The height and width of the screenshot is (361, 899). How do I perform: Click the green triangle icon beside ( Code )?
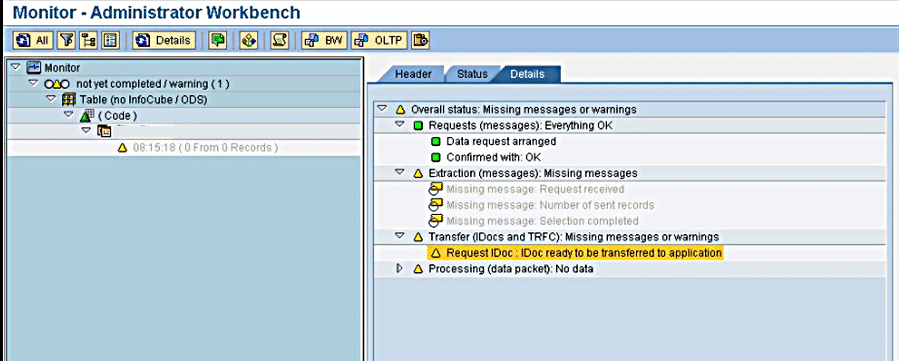click(87, 116)
